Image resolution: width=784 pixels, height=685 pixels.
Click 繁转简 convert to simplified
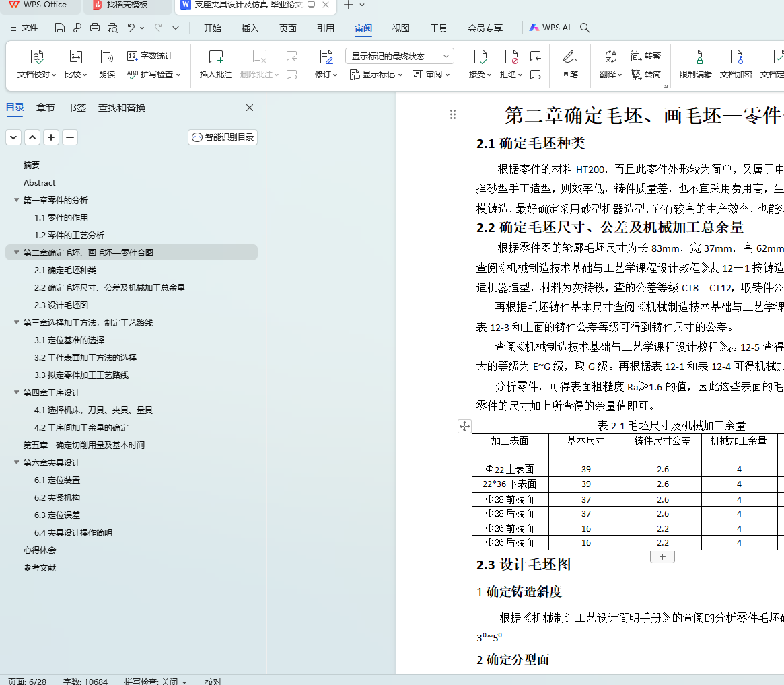tap(646, 75)
